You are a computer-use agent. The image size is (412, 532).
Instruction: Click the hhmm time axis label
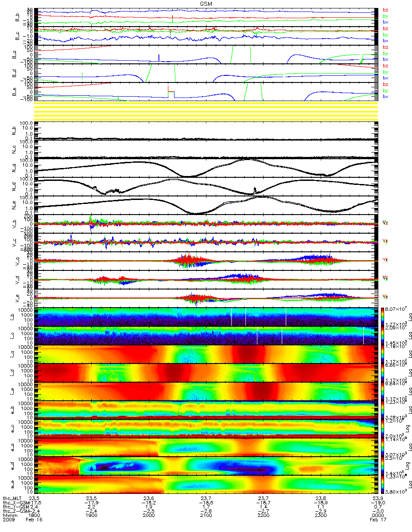tap(9, 516)
